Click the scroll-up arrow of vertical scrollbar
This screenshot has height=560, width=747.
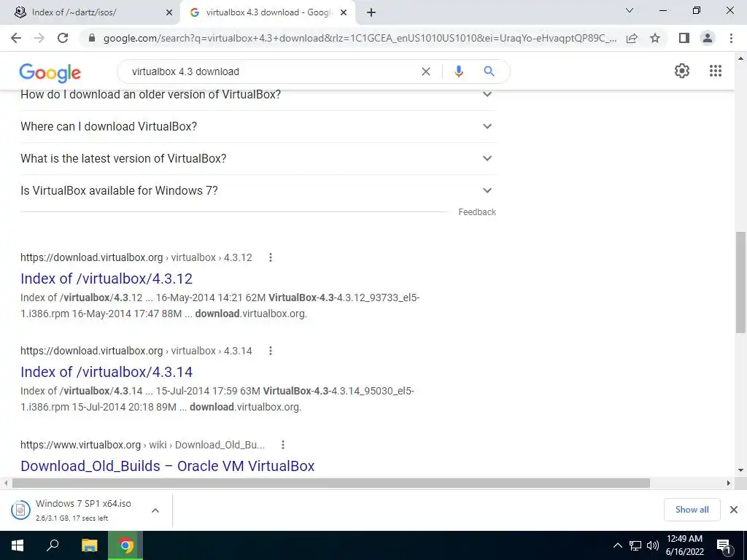pyautogui.click(x=741, y=58)
